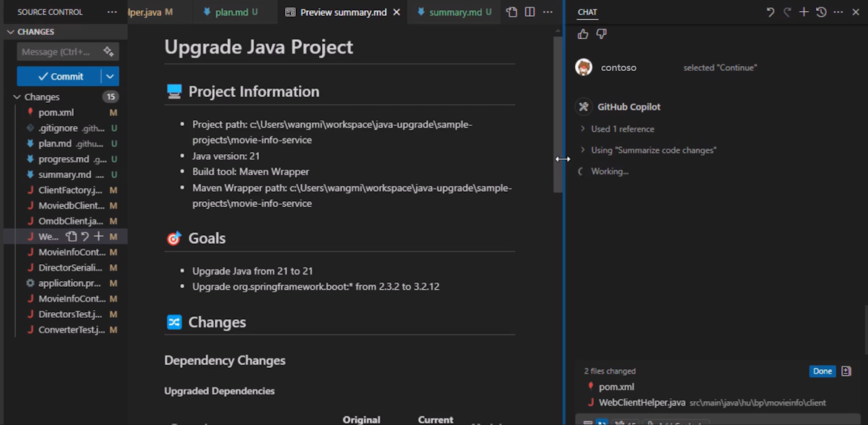View all edits diff icon beside Done
This screenshot has width=868, height=425.
pyautogui.click(x=846, y=371)
